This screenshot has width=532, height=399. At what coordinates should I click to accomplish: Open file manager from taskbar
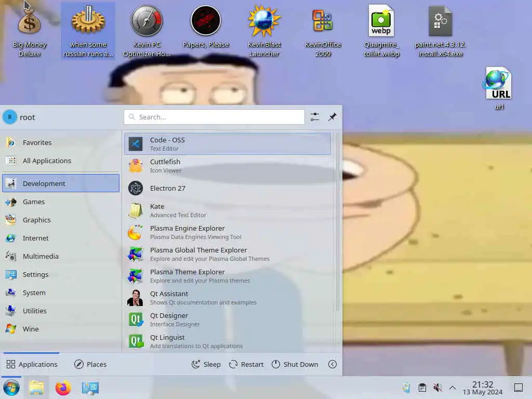point(36,388)
